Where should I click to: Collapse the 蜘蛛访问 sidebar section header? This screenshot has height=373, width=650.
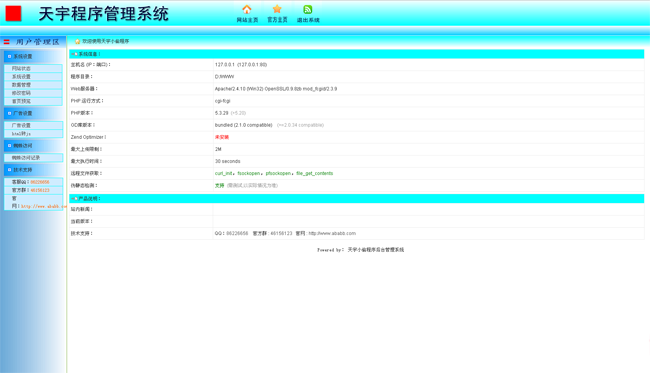(33, 145)
